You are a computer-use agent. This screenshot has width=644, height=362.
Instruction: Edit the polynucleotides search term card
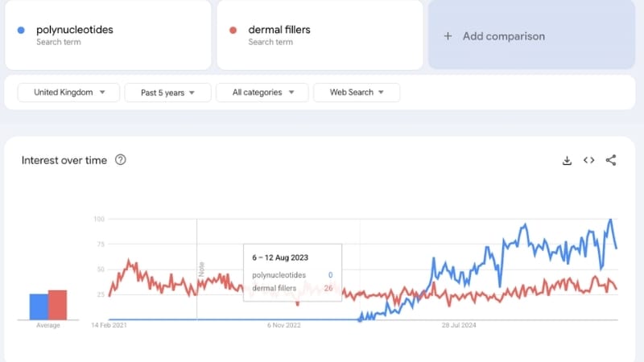tap(108, 35)
